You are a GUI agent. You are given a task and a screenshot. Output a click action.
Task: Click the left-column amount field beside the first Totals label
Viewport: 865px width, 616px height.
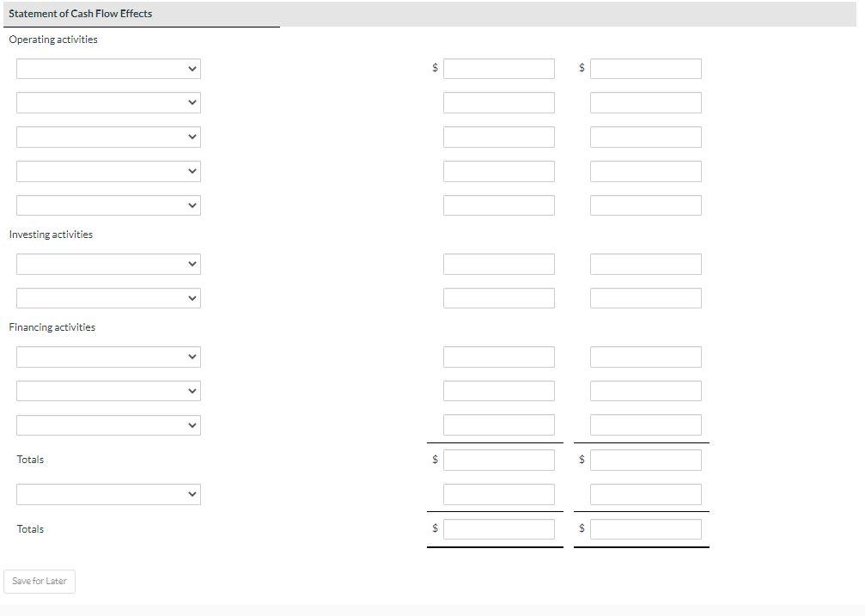[x=498, y=460]
